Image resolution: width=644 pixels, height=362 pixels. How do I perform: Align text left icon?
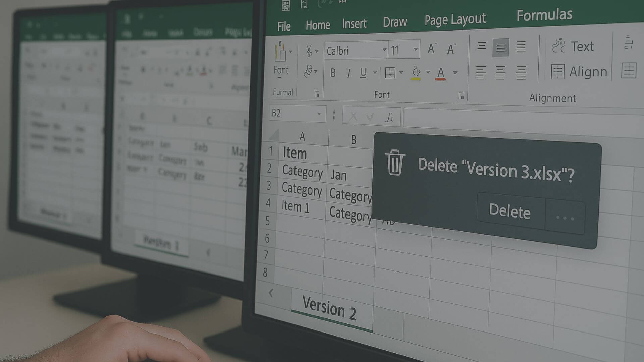[x=481, y=73]
